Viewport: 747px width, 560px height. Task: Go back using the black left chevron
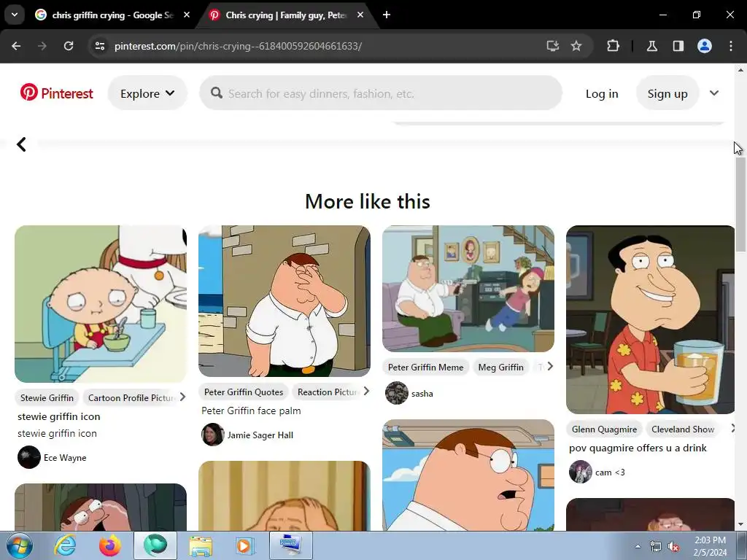[x=21, y=144]
